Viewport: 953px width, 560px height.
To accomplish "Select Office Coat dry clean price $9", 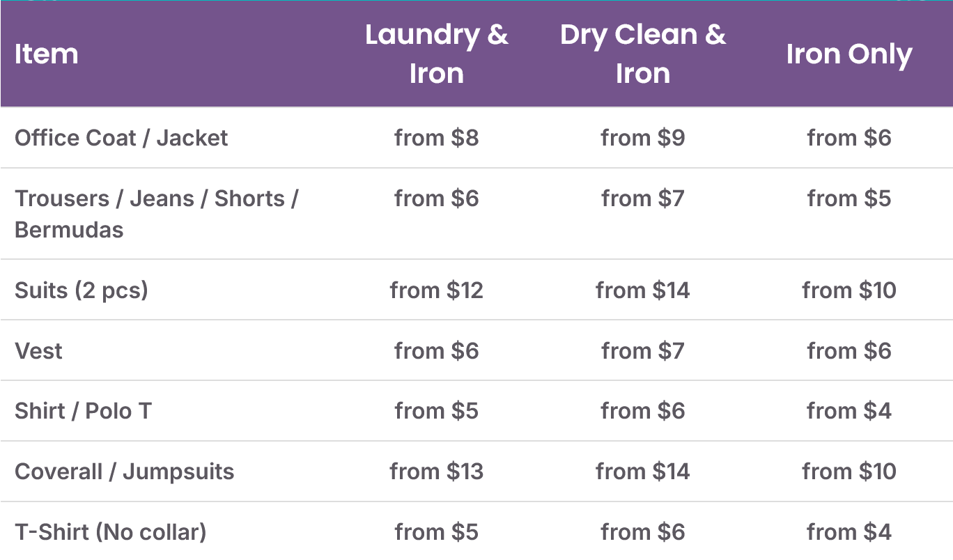I will [642, 137].
